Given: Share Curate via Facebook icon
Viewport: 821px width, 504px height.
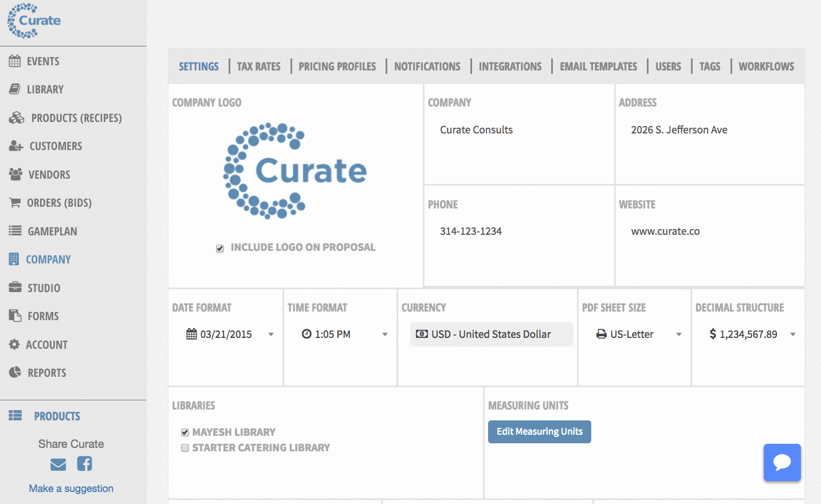Looking at the screenshot, I should point(84,463).
